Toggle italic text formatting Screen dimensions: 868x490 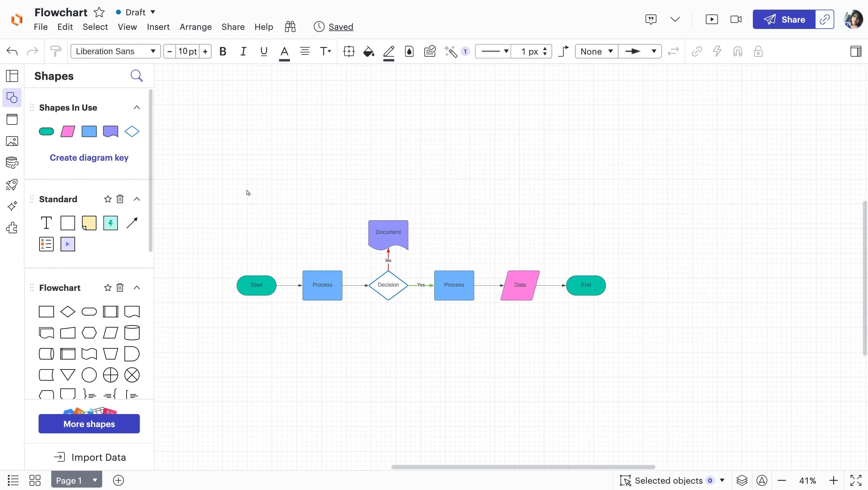click(x=243, y=52)
